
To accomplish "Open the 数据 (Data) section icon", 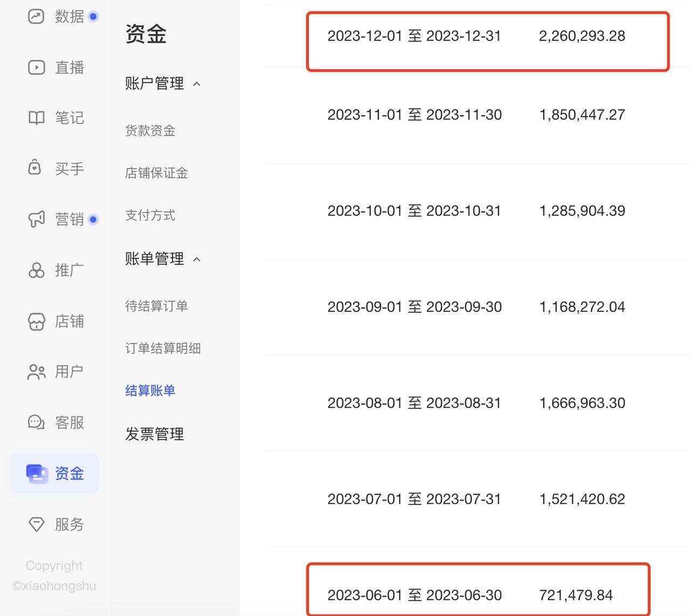I will coord(35,16).
